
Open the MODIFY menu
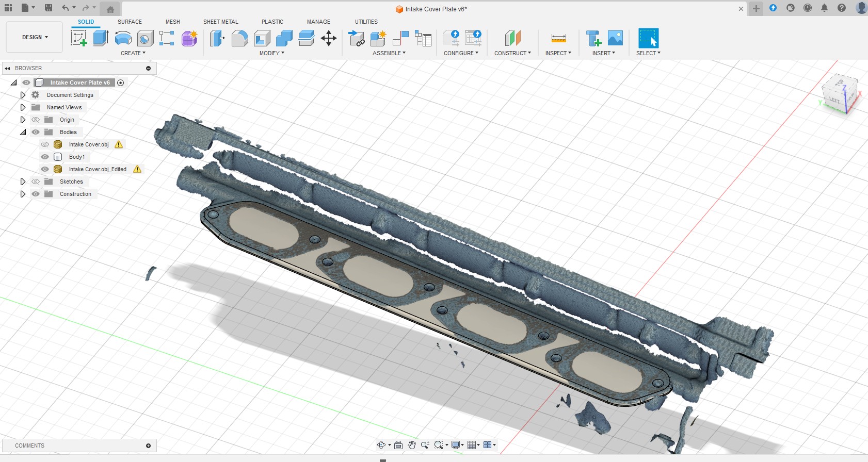(271, 53)
